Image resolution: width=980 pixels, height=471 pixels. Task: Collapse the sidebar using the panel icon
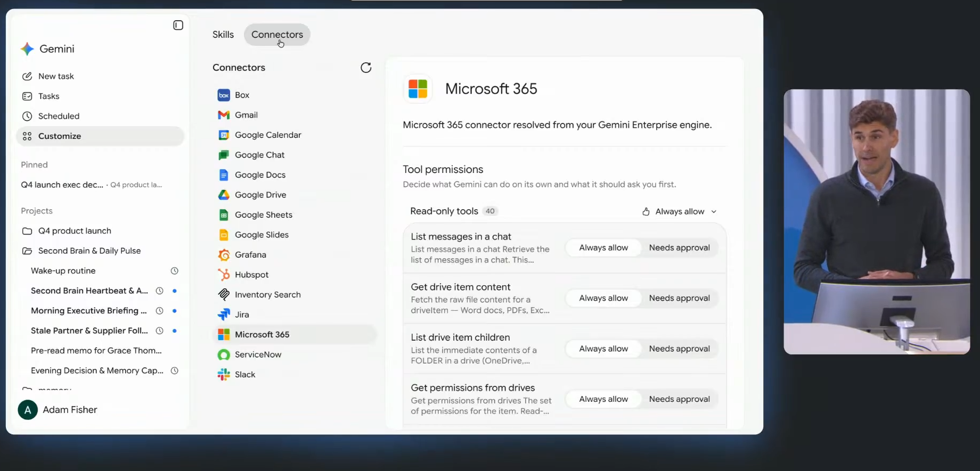click(178, 25)
